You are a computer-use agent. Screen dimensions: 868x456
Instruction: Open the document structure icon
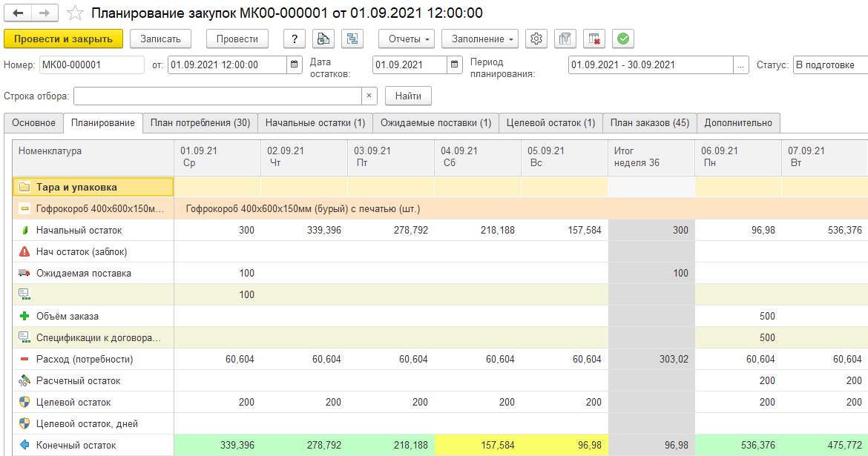pyautogui.click(x=352, y=39)
